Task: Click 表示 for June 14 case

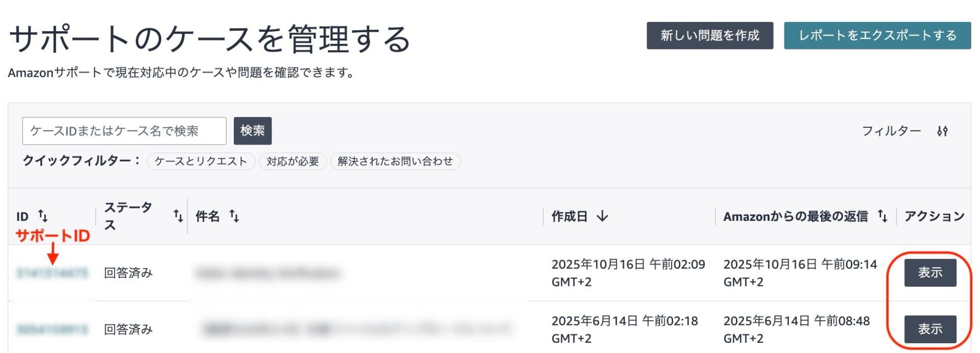Action: 930,329
